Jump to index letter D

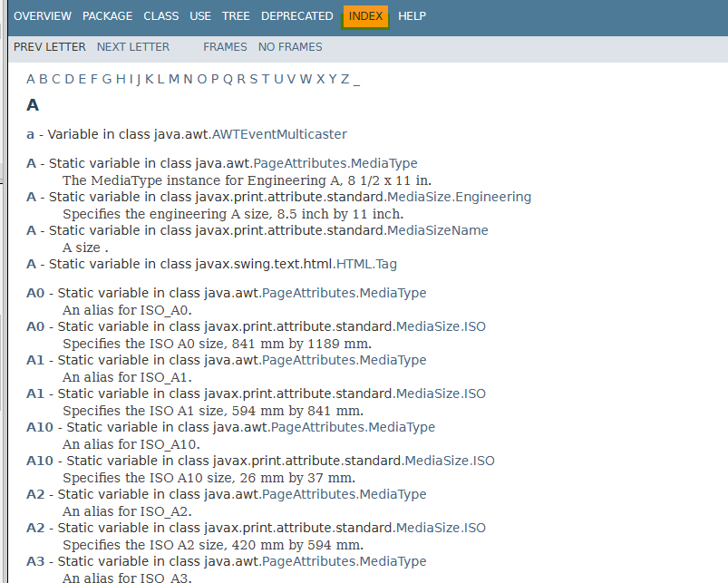click(69, 80)
